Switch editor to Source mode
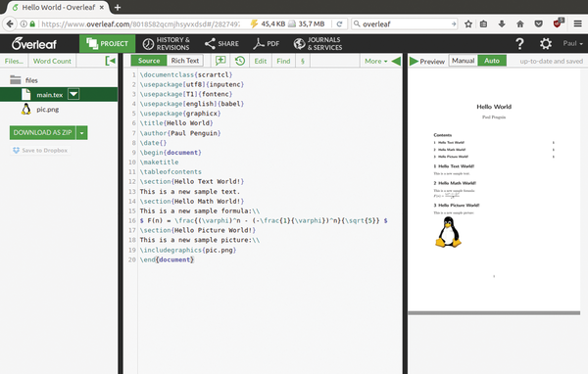 (x=149, y=61)
